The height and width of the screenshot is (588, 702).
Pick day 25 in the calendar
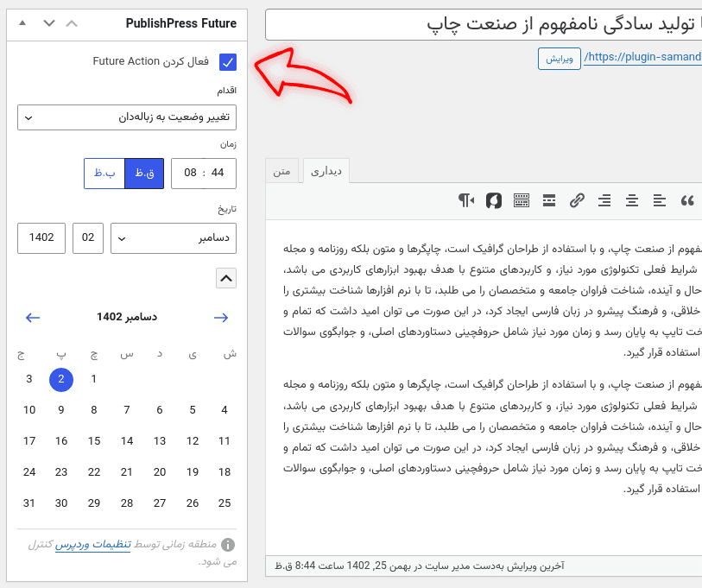coord(225,503)
